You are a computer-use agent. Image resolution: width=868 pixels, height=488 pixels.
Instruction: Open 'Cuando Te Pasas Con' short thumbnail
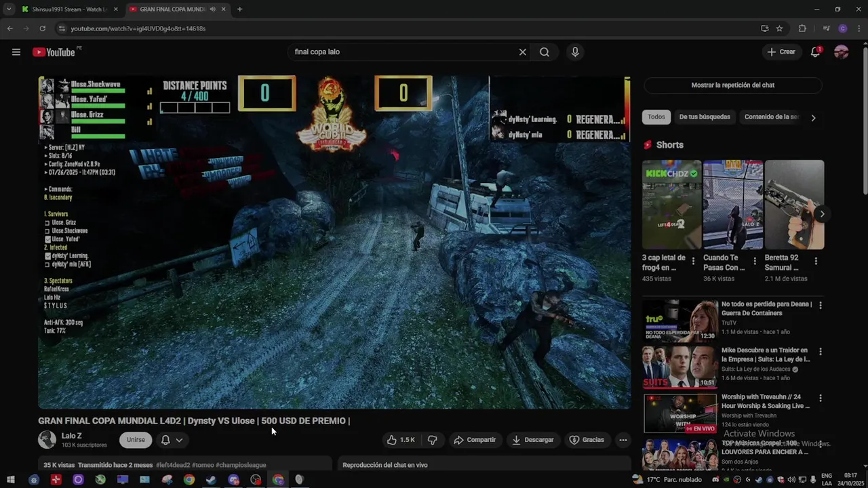coord(732,205)
